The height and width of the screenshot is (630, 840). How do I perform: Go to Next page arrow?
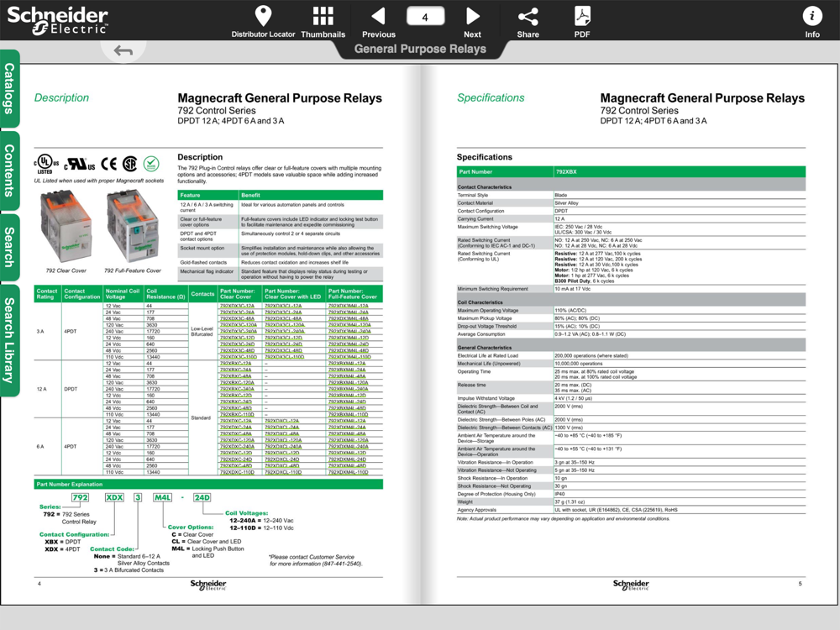pos(472,16)
